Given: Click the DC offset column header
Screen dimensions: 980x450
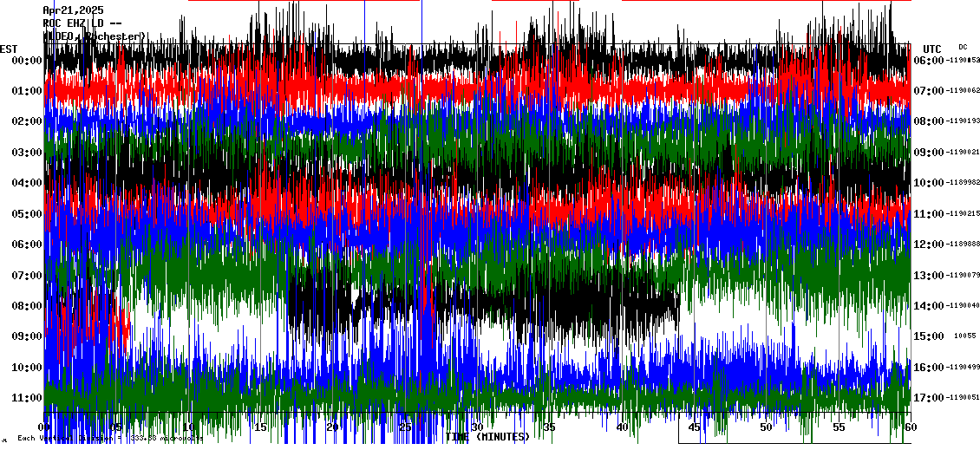Looking at the screenshot, I should tap(963, 47).
